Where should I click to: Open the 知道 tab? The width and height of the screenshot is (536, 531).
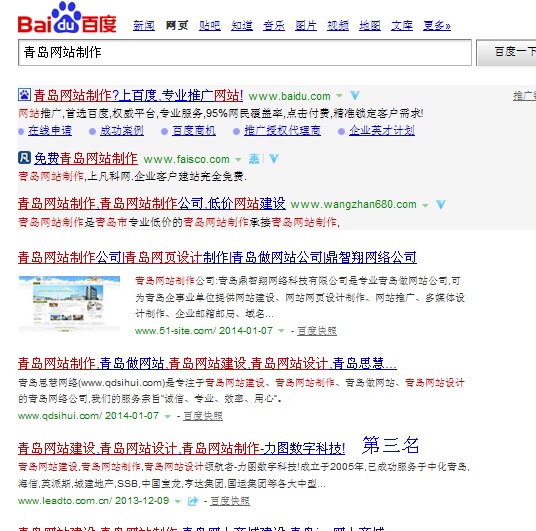(242, 25)
